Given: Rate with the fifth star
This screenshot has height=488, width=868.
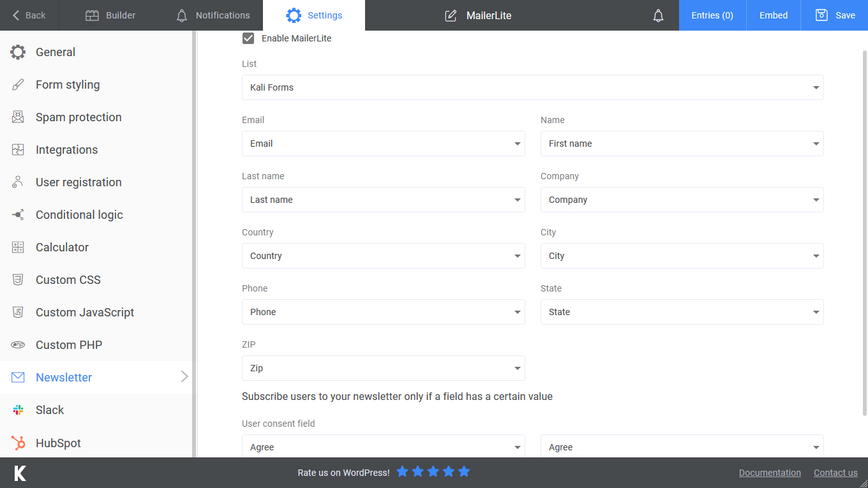Looking at the screenshot, I should tap(464, 471).
